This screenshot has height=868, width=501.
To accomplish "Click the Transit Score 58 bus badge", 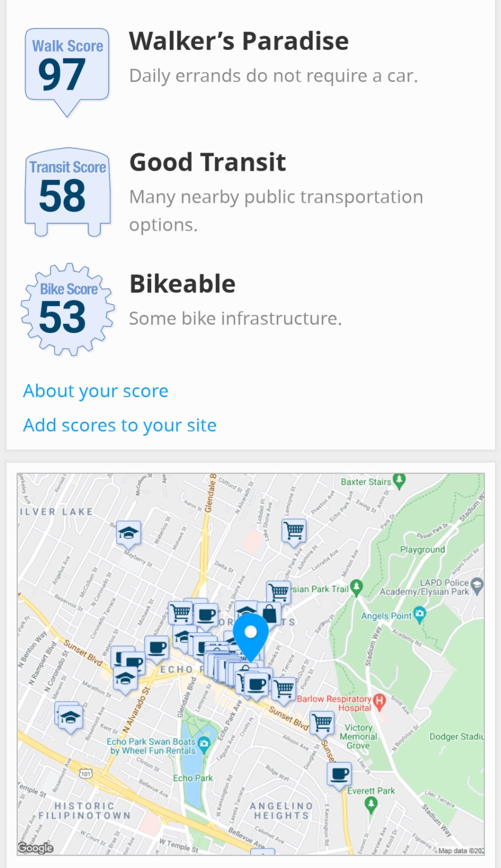I will [x=68, y=191].
